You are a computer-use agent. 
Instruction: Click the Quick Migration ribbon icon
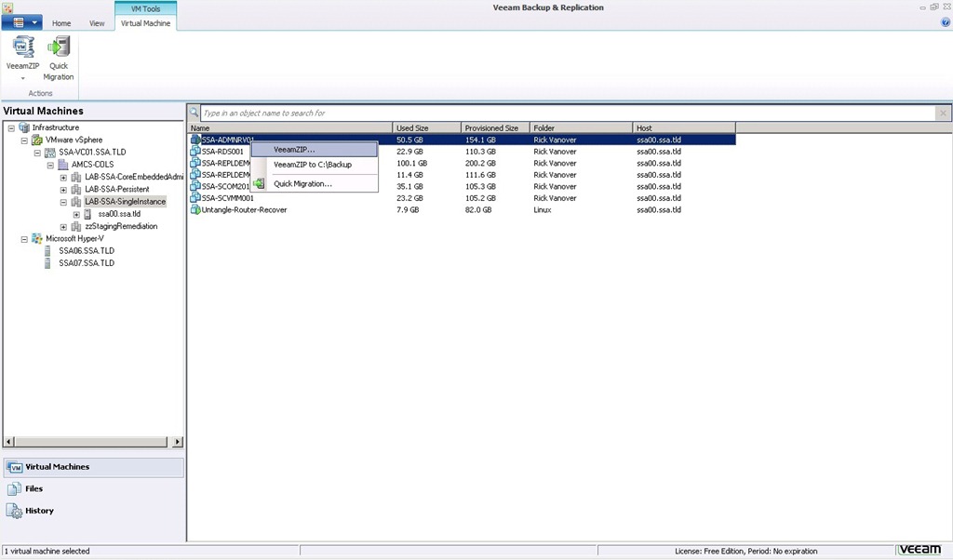pyautogui.click(x=59, y=47)
